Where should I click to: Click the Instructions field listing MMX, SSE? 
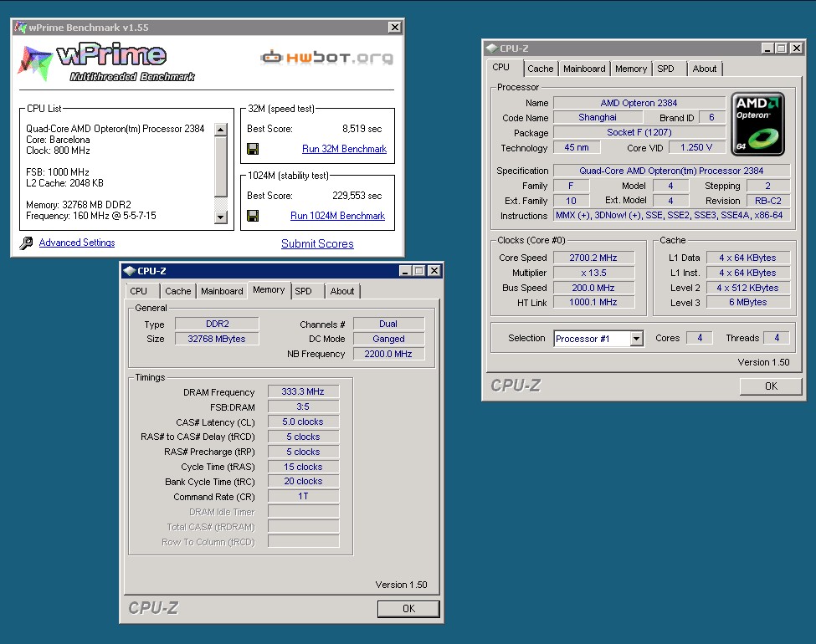[671, 215]
